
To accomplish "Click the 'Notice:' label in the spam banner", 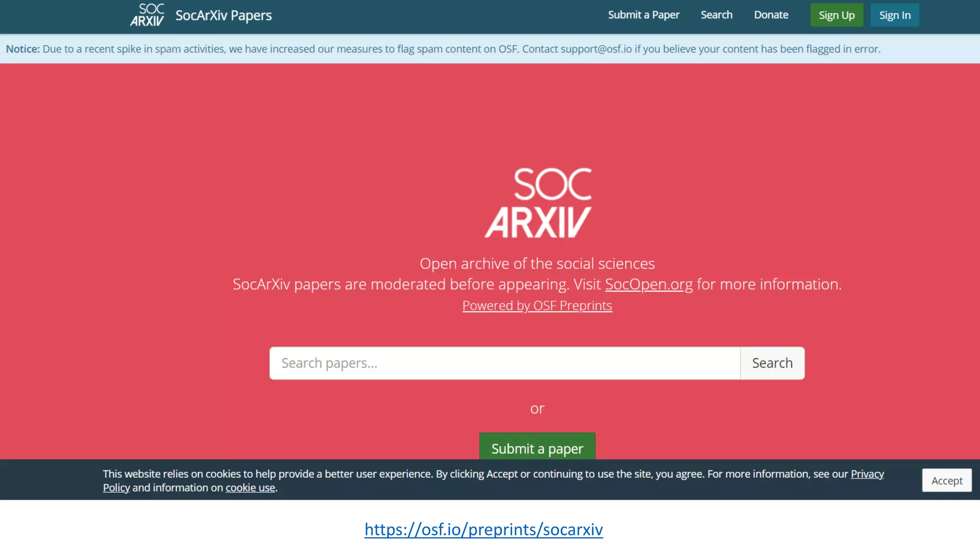I will [x=23, y=49].
